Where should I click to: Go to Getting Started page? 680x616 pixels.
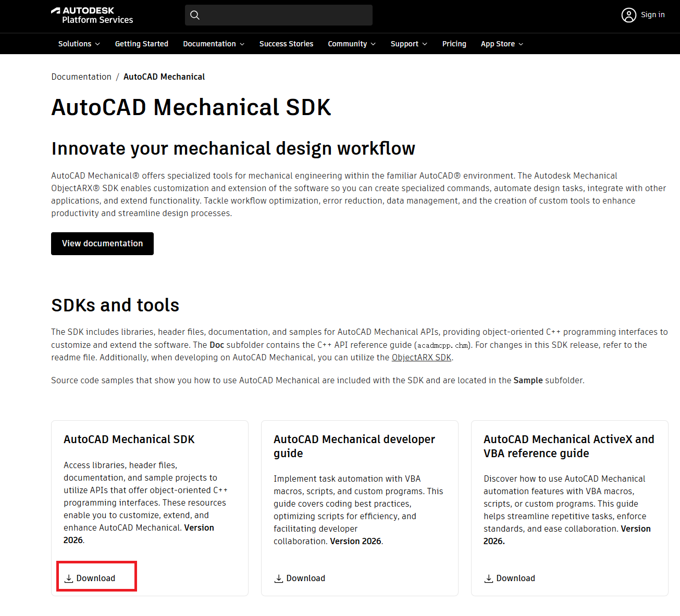pyautogui.click(x=141, y=44)
